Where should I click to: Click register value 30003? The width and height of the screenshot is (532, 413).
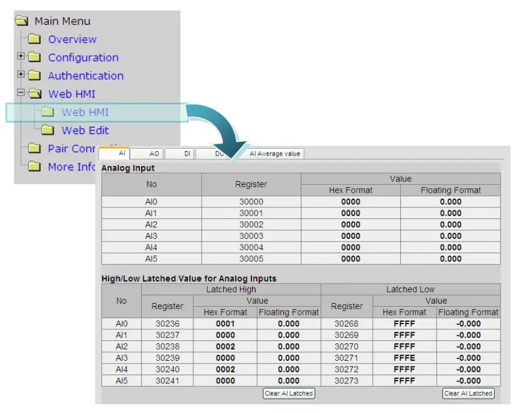point(251,236)
